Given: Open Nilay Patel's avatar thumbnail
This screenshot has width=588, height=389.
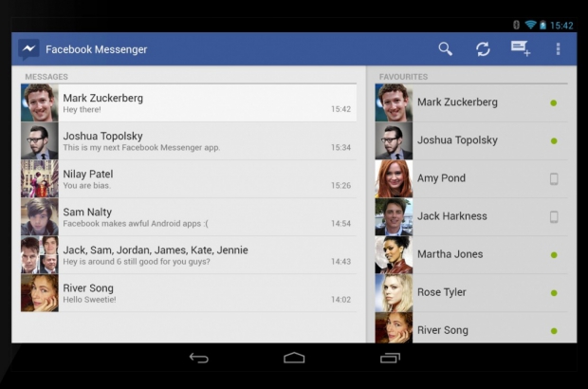Looking at the screenshot, I should tap(40, 179).
